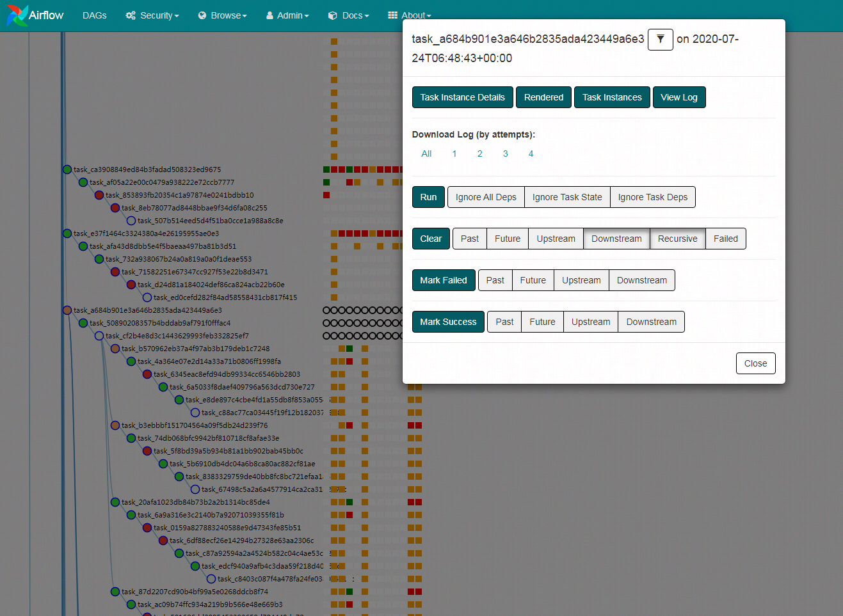Download the log for attempt 2

click(x=480, y=154)
